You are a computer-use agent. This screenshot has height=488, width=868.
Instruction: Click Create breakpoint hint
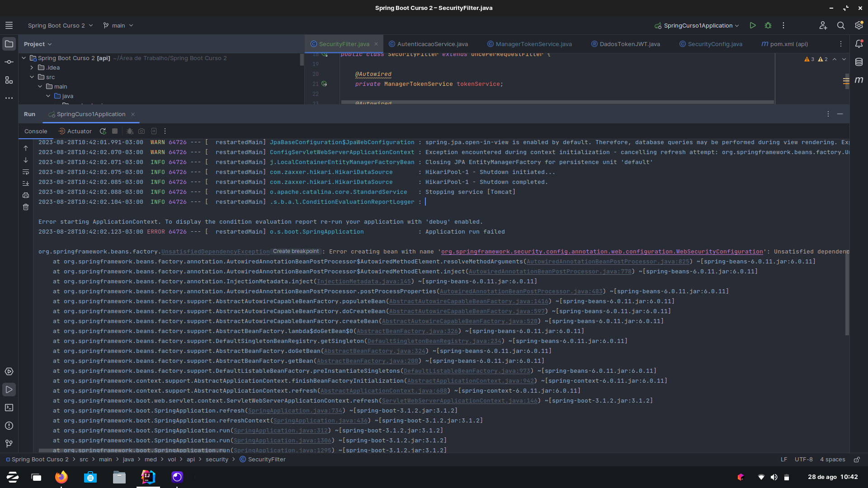click(x=296, y=251)
